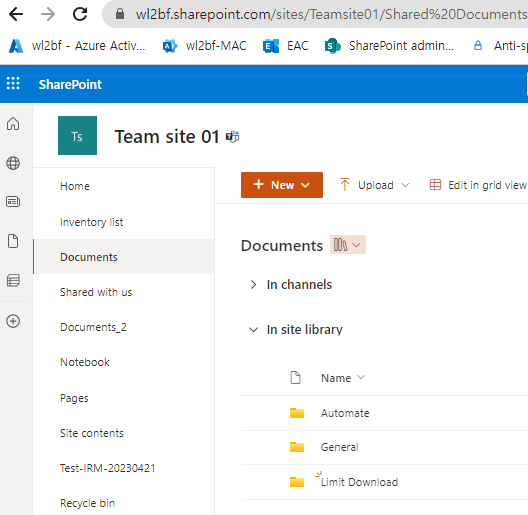
Task: Expand the Upload chevron
Action: [x=405, y=185]
